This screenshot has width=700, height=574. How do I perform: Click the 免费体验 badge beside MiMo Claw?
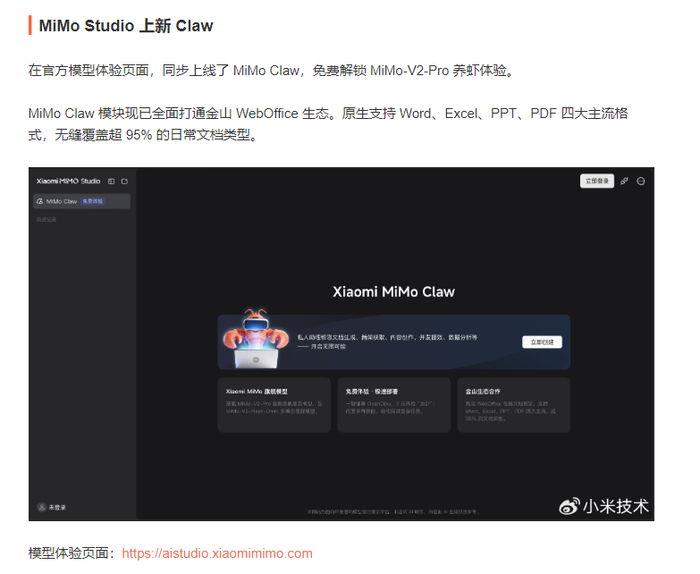[x=92, y=201]
